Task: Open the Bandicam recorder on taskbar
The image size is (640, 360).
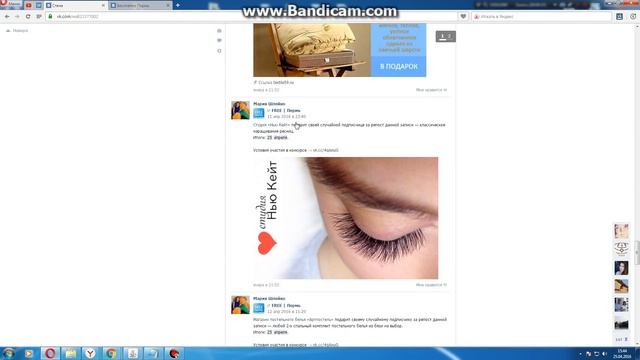Action: [x=173, y=353]
